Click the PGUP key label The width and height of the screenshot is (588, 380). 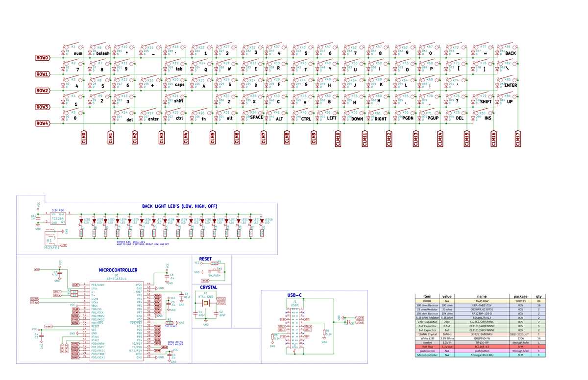pos(433,119)
